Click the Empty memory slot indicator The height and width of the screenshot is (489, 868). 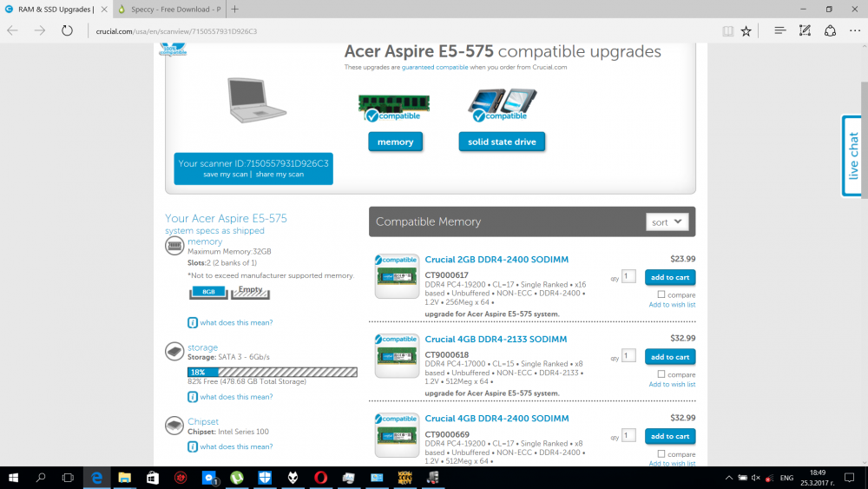[250, 292]
